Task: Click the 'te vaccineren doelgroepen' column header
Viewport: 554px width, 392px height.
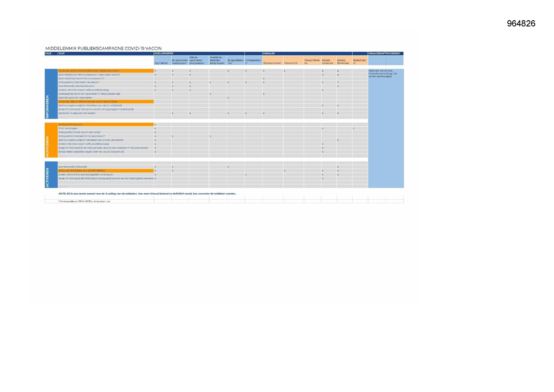Action: [x=180, y=60]
